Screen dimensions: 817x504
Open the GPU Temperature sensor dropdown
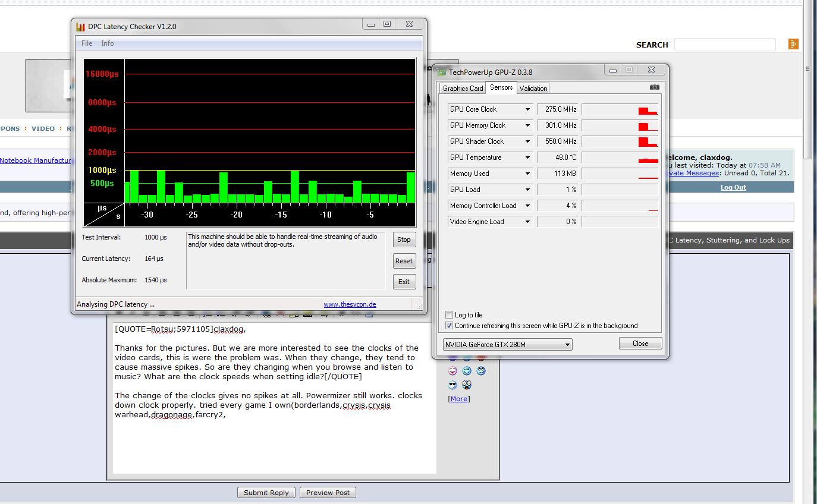click(x=527, y=157)
